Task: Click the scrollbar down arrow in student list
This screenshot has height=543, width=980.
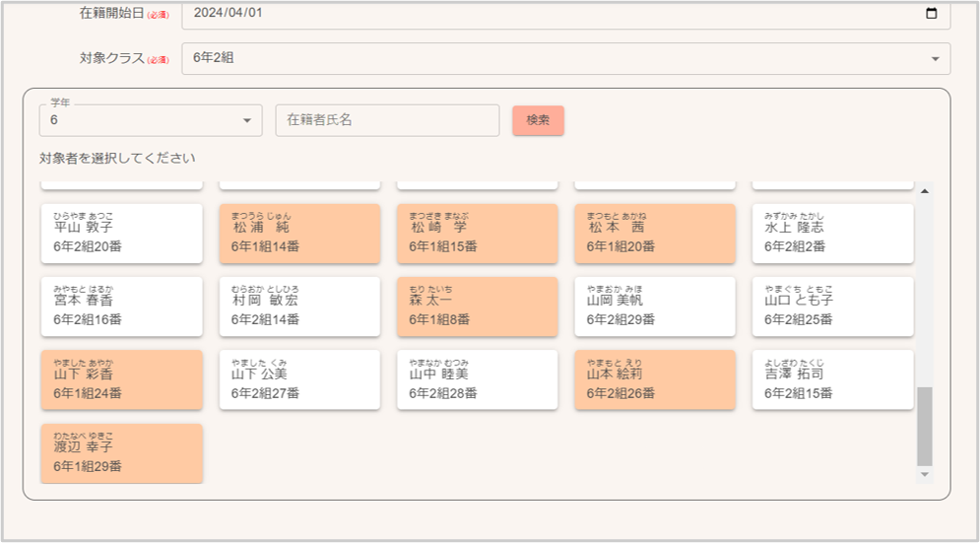Action: [x=924, y=474]
